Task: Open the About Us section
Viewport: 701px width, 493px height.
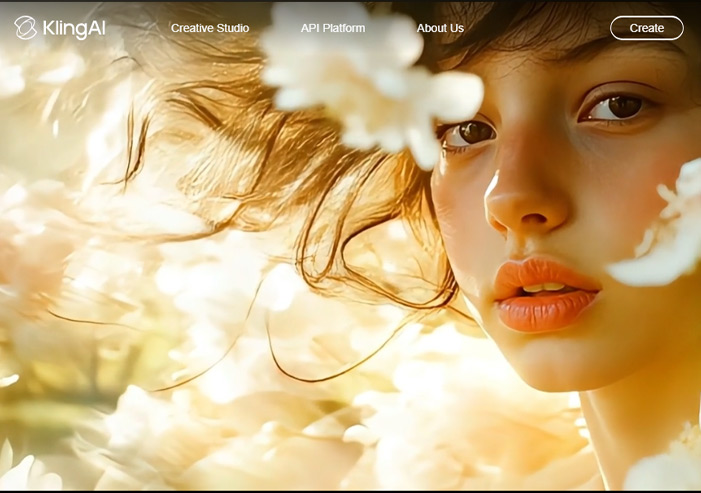Action: tap(440, 28)
